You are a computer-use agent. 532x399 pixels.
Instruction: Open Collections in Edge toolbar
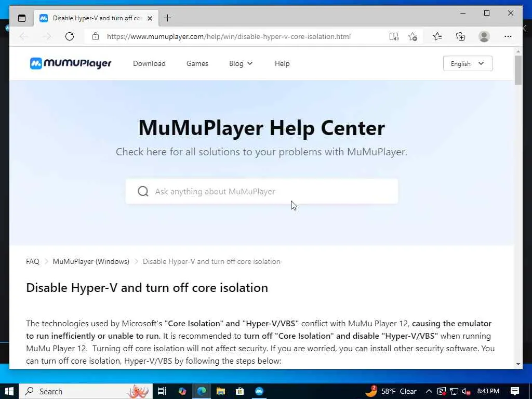tap(460, 36)
